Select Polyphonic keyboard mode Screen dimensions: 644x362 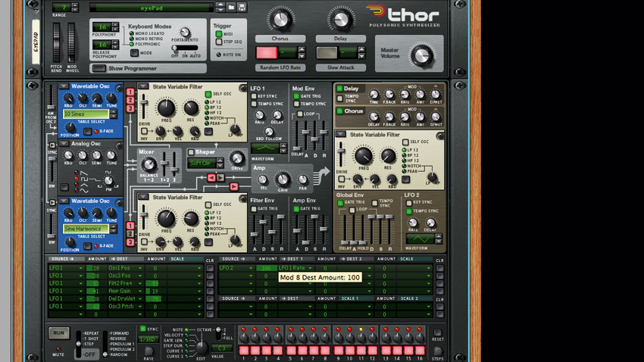coord(132,44)
